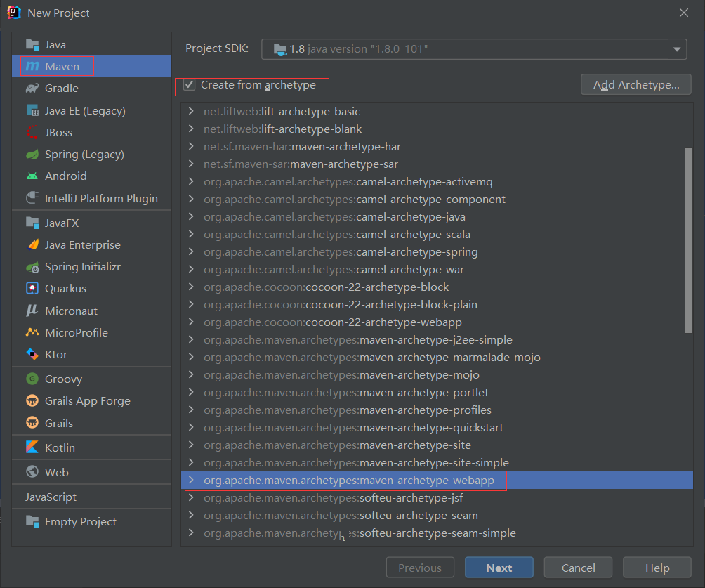Close the New Project dialog

(x=684, y=13)
